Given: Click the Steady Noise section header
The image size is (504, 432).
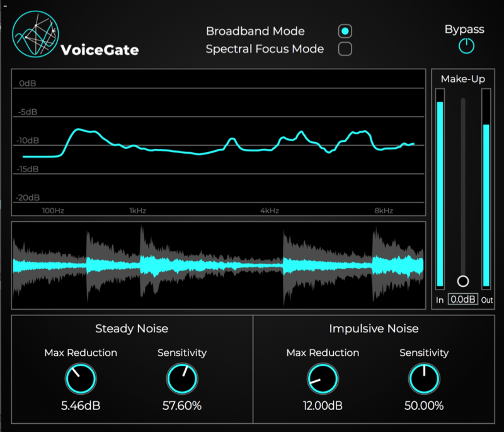Looking at the screenshot, I should (x=131, y=329).
